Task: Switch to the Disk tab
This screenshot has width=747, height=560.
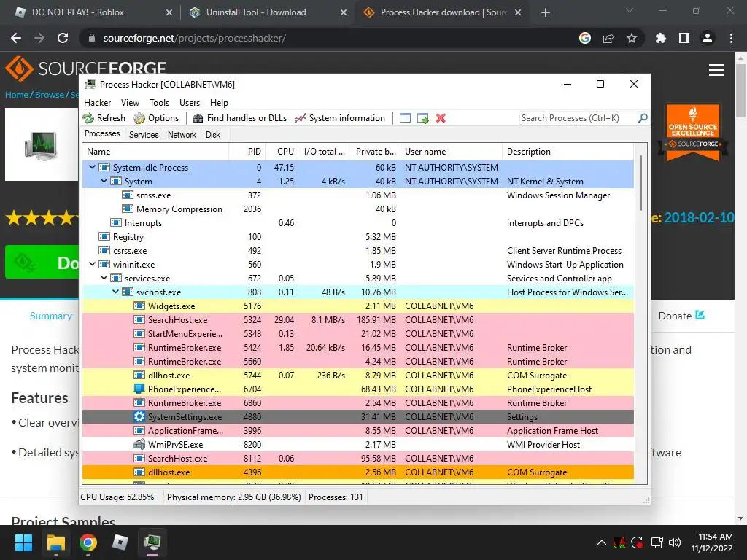Action: point(213,135)
